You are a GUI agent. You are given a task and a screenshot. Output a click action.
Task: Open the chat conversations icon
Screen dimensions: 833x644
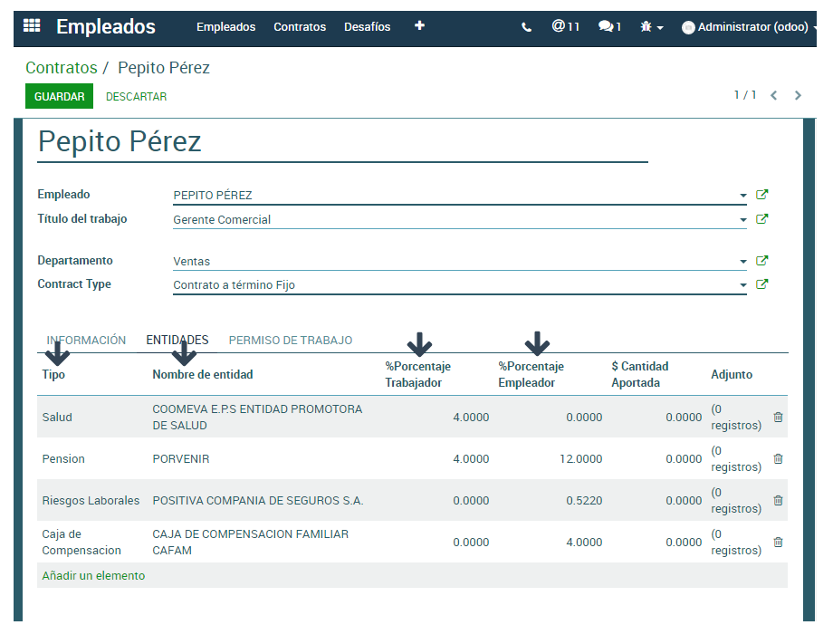pos(609,27)
